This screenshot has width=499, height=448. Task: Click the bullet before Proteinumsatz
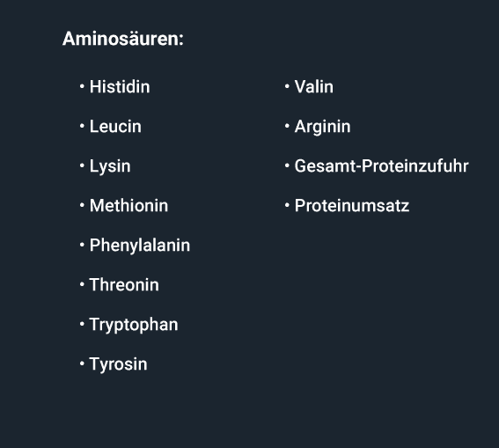[x=287, y=205]
